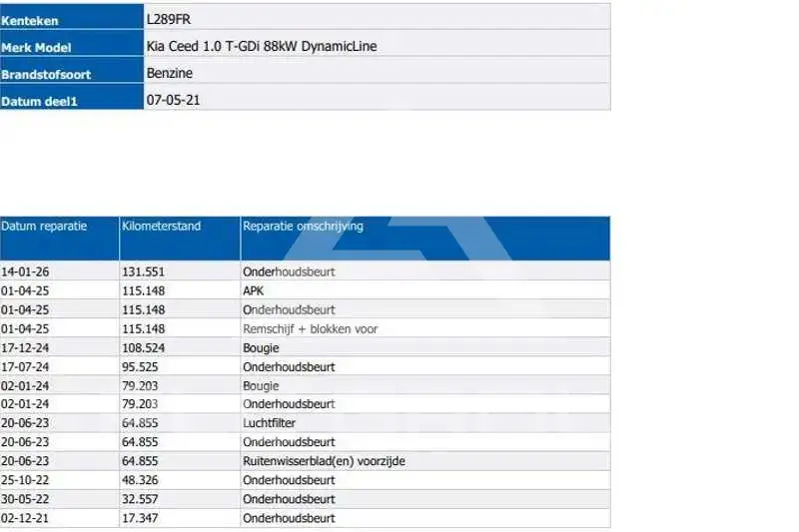The height and width of the screenshot is (532, 799).
Task: Select Ruitenwisserblad(en) voorzijde entry
Action: coord(324,461)
